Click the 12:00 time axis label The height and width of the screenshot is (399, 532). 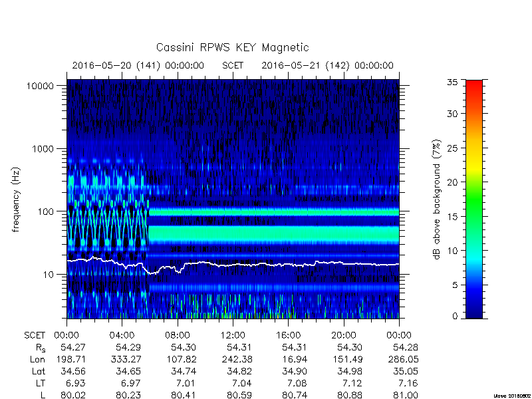(233, 335)
